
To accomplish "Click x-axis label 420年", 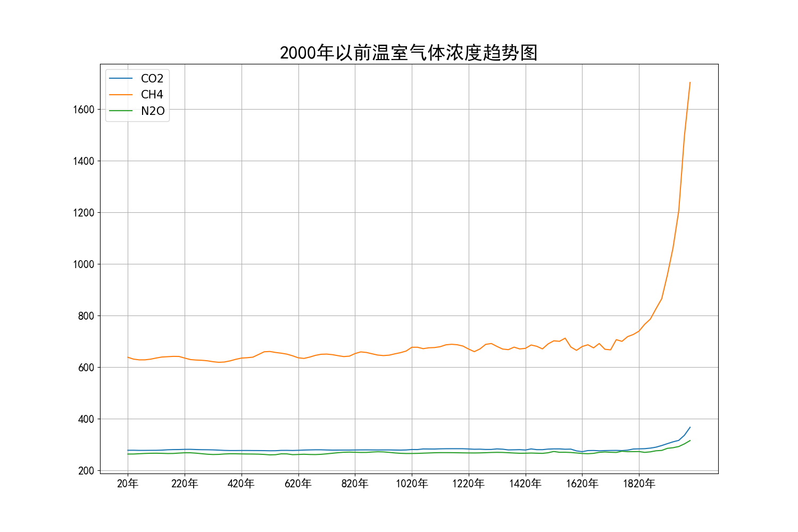I will click(242, 484).
